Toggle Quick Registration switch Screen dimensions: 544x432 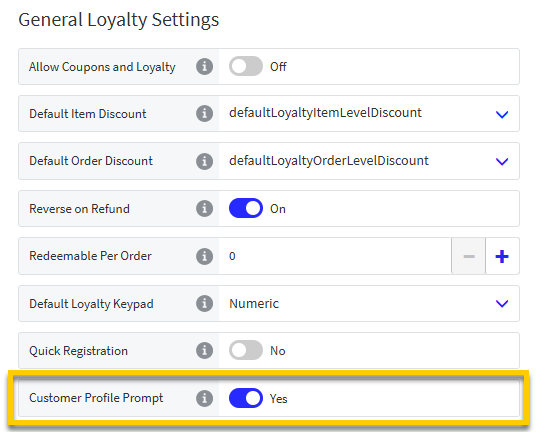point(246,350)
